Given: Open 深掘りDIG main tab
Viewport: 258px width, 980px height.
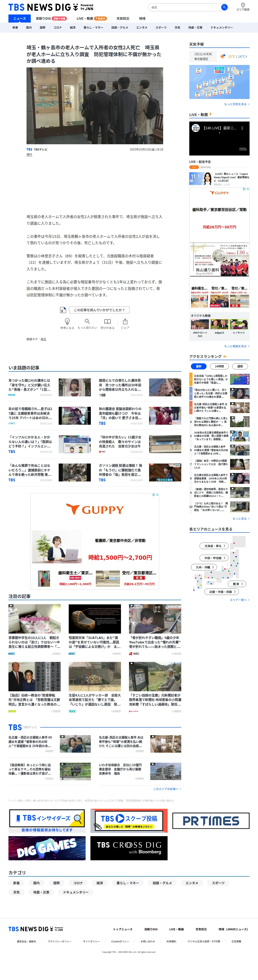Looking at the screenshot, I should [x=51, y=18].
